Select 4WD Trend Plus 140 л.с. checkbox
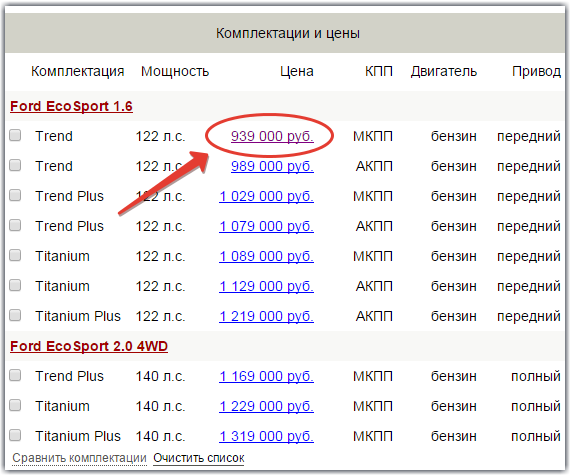Viewport: 570px width, 475px height. click(15, 375)
